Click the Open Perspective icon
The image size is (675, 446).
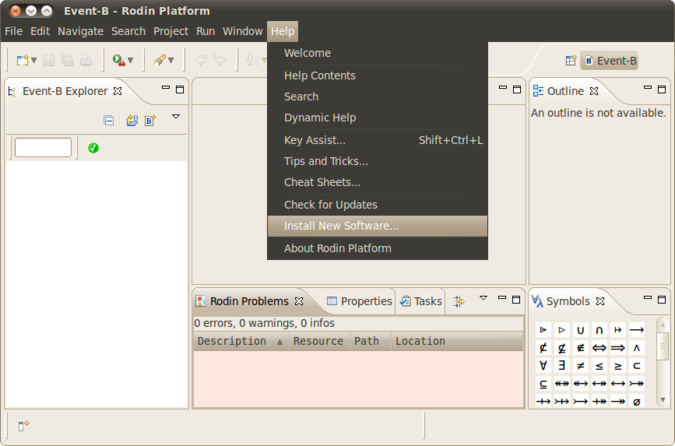[x=570, y=61]
